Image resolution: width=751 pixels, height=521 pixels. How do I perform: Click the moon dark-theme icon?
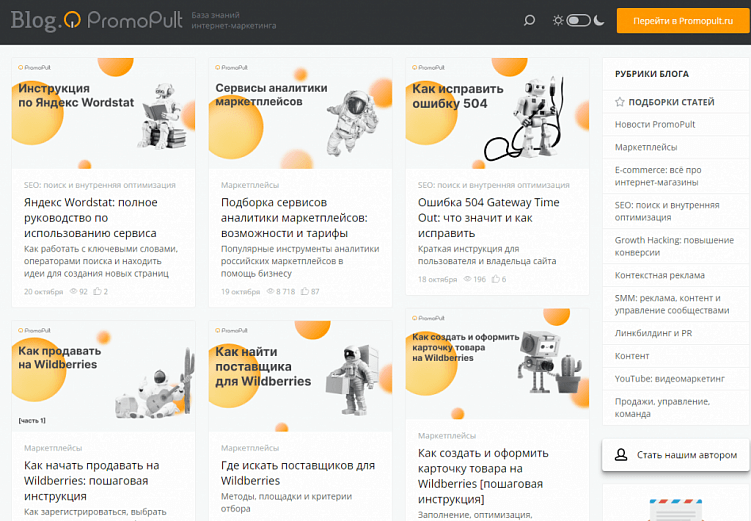[x=599, y=21]
